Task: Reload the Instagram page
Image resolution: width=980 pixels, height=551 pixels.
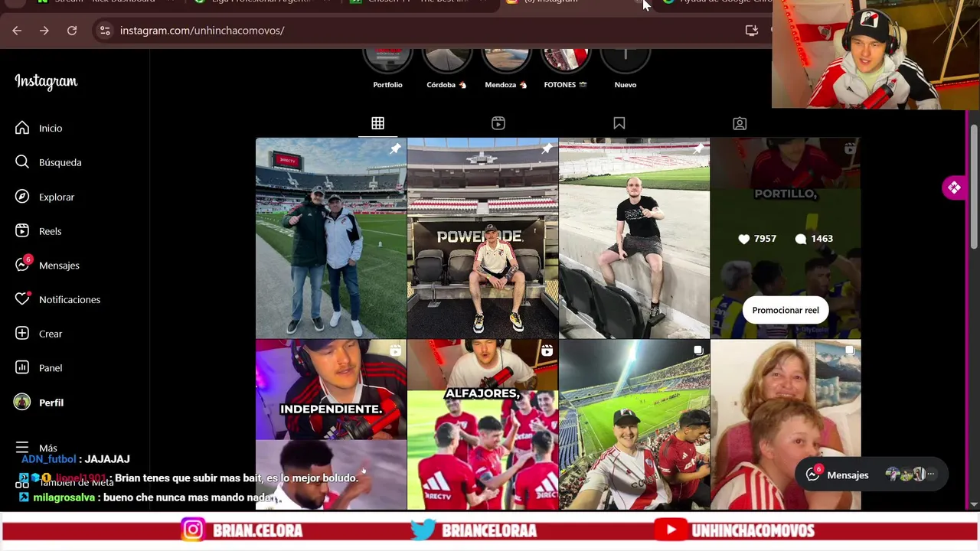Action: (x=72, y=31)
